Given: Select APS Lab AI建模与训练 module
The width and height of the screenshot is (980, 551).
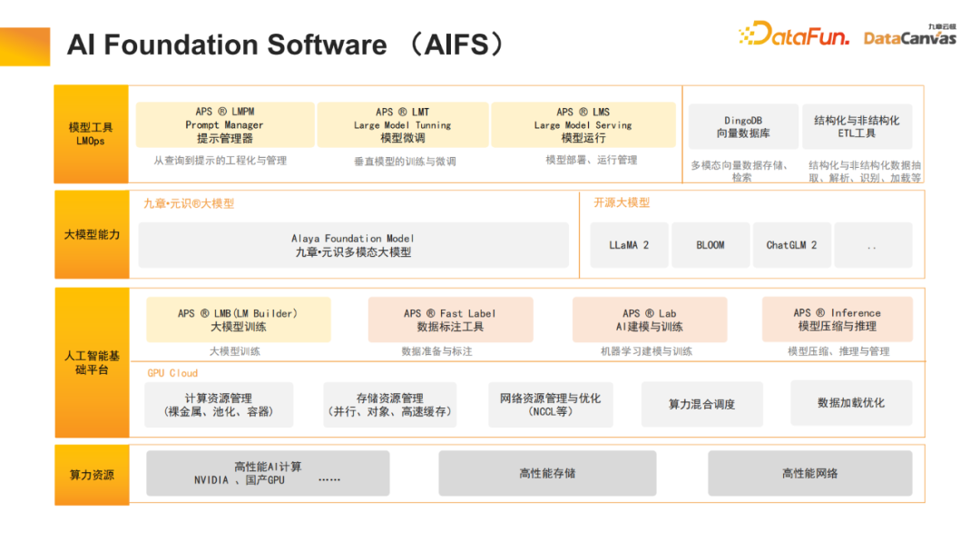Looking at the screenshot, I should pyautogui.click(x=649, y=319).
